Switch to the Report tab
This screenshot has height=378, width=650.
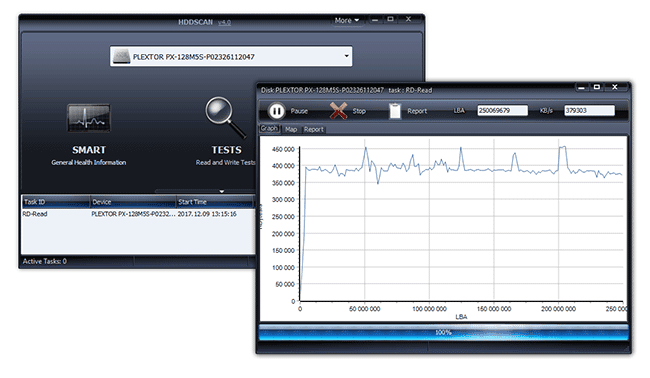pyautogui.click(x=313, y=129)
